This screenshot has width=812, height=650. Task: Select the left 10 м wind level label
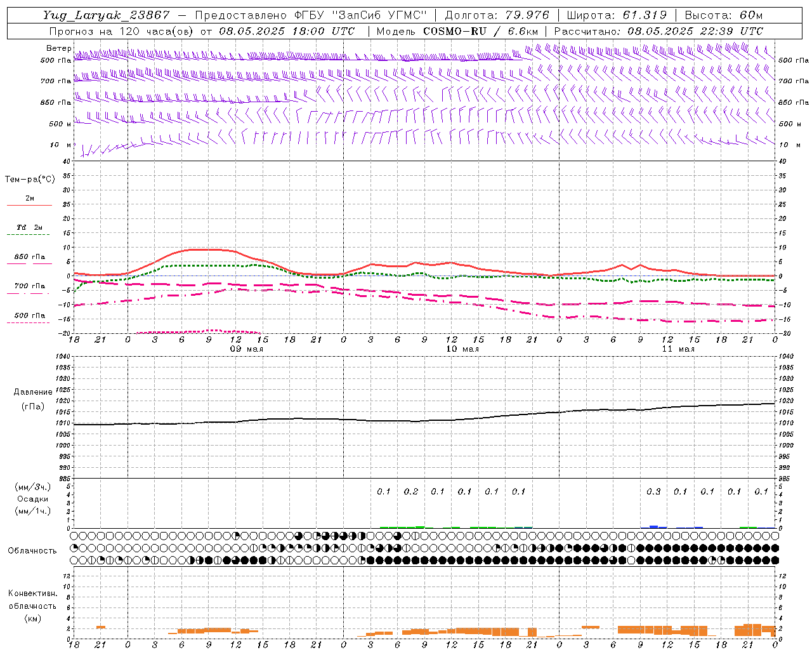point(61,145)
